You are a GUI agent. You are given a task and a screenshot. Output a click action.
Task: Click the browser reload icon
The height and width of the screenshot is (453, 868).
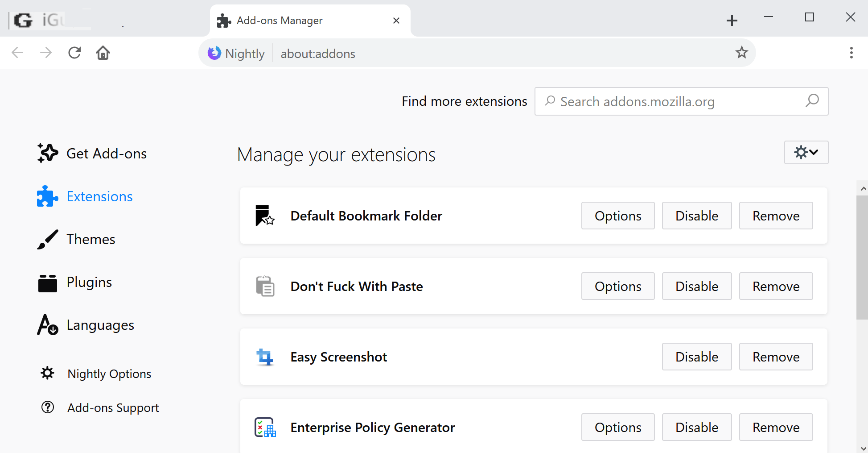pyautogui.click(x=74, y=53)
